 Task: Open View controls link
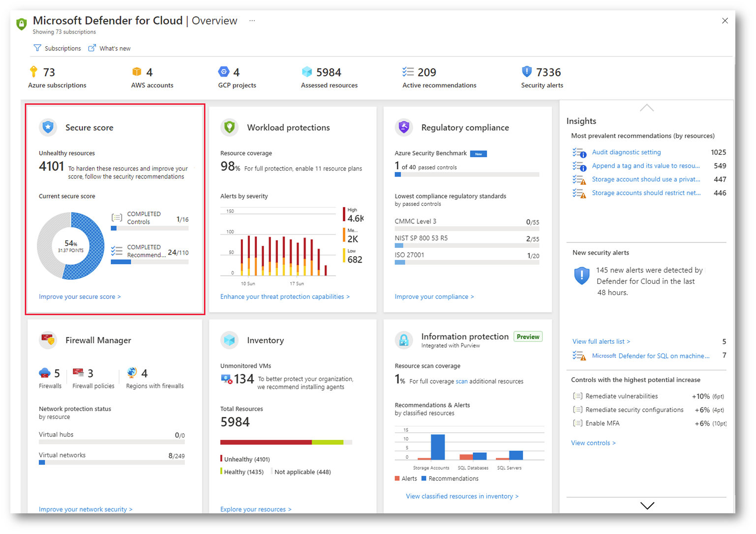[593, 443]
